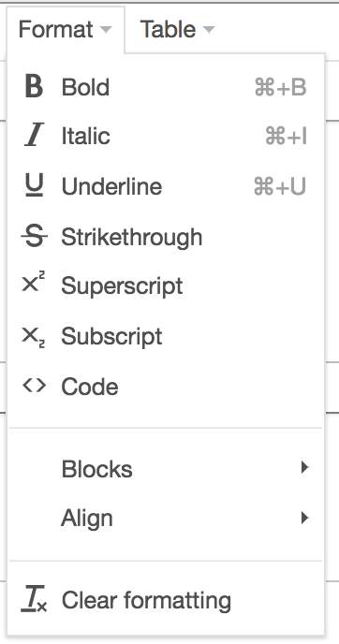Close the Format menu via its label
The image size is (339, 644).
pos(56,30)
